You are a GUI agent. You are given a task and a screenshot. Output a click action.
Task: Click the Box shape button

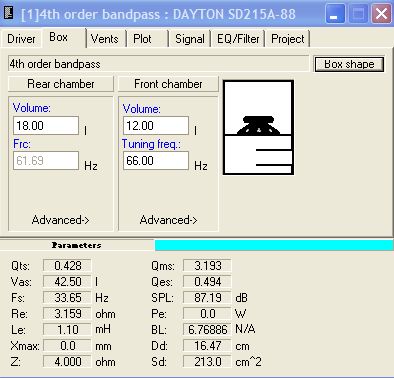(x=349, y=64)
